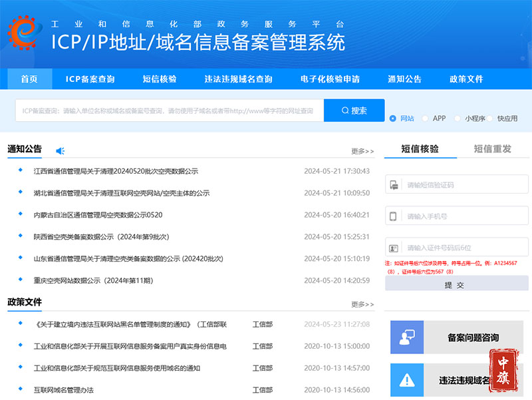
Task: Click the magnifier icon in the 搜索 button
Action: pos(344,110)
